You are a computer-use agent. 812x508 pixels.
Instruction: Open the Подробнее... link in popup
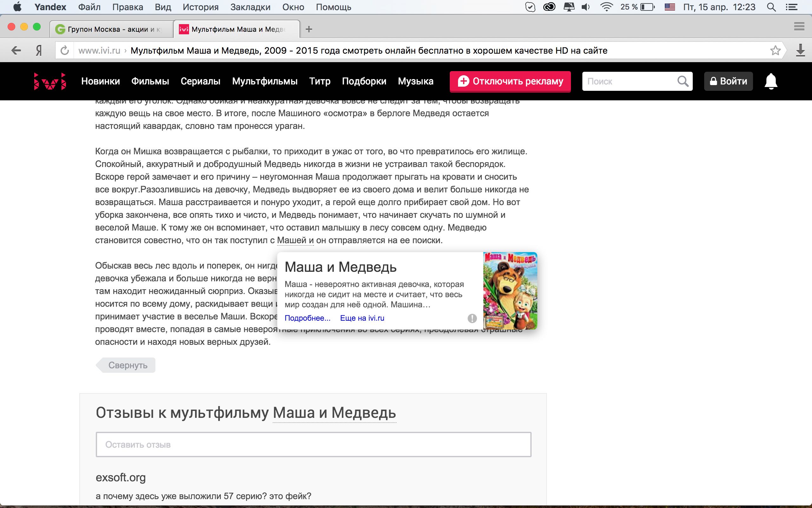tap(307, 318)
